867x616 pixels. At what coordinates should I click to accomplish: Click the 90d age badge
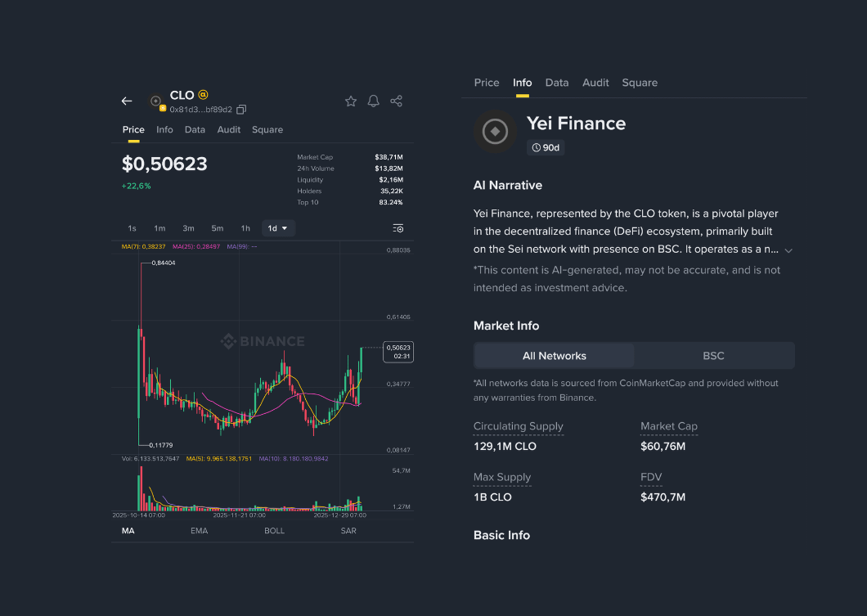tap(546, 147)
